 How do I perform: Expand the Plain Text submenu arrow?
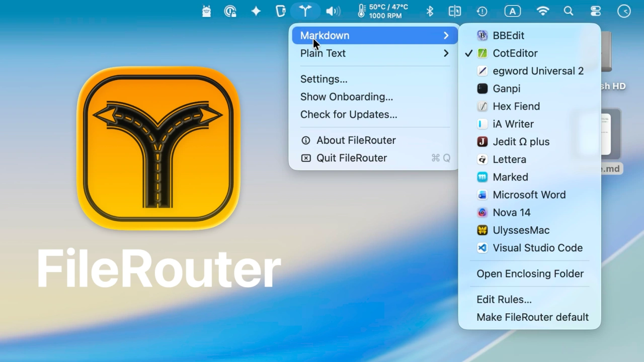point(446,53)
